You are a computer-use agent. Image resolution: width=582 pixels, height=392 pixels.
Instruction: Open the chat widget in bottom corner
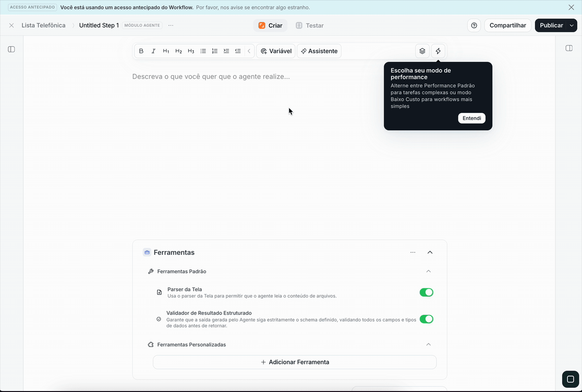coord(570,379)
